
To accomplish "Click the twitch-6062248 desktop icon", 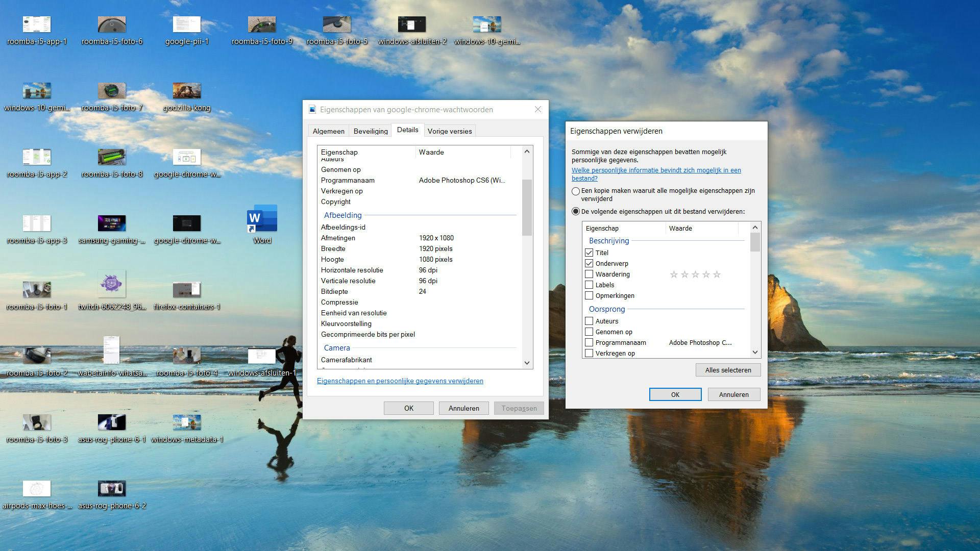I will pyautogui.click(x=112, y=285).
